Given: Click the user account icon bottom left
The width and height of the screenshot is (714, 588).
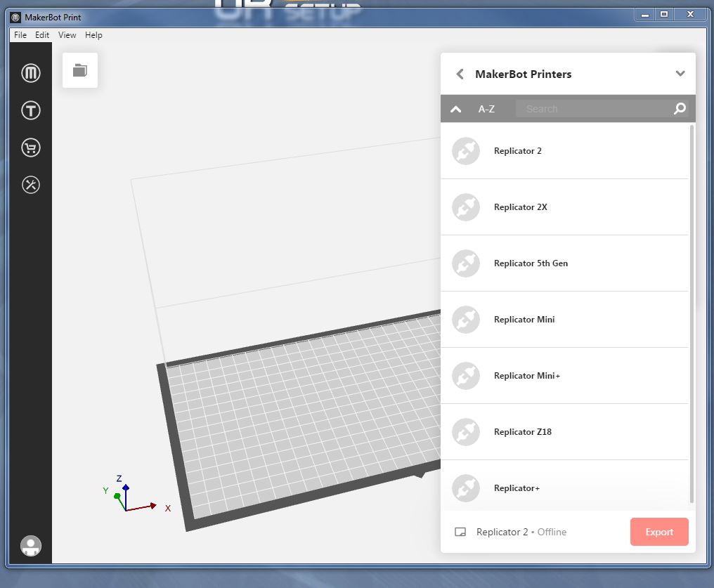Looking at the screenshot, I should [x=31, y=546].
